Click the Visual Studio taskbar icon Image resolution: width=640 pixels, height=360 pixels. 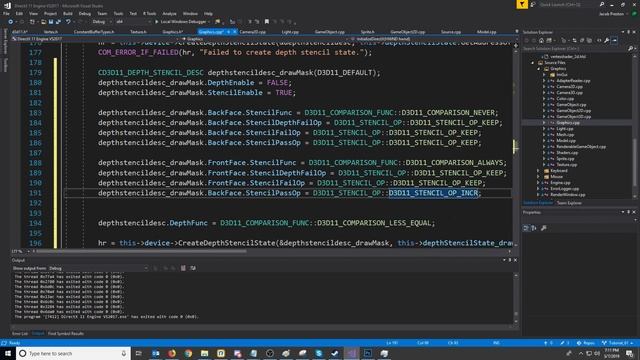coord(351,353)
